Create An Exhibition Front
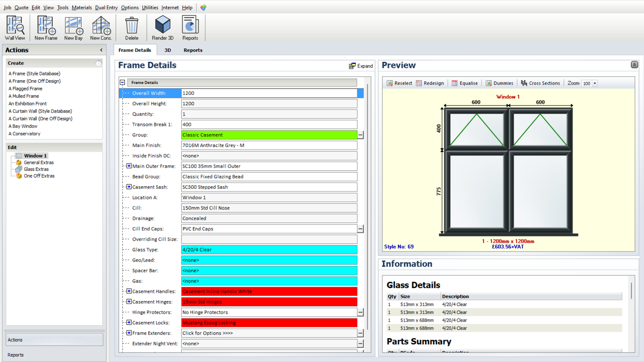Screen dimensions: 644x362 (x=28, y=104)
